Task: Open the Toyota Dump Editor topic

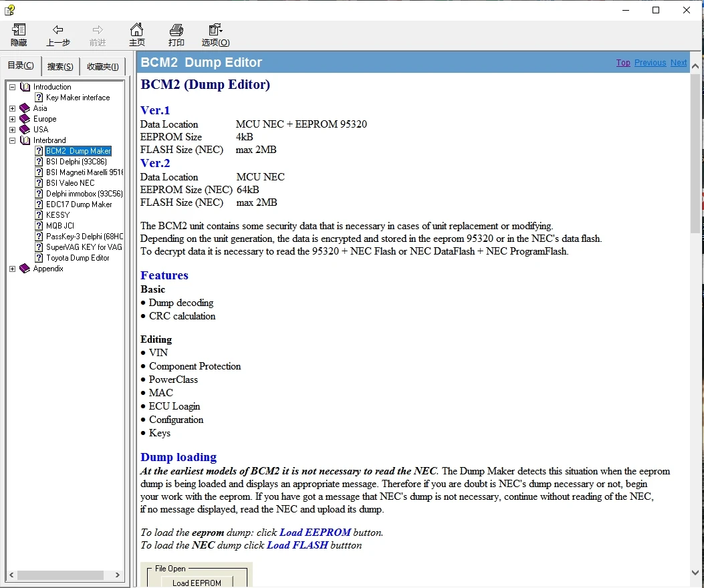Action: (78, 258)
